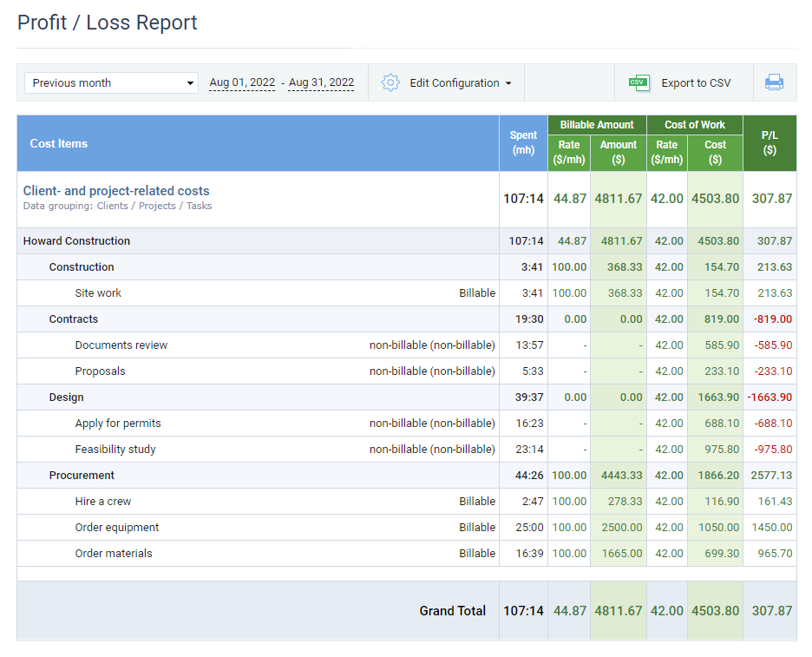Click the 213.63 P/L on Site work row

[x=775, y=292]
